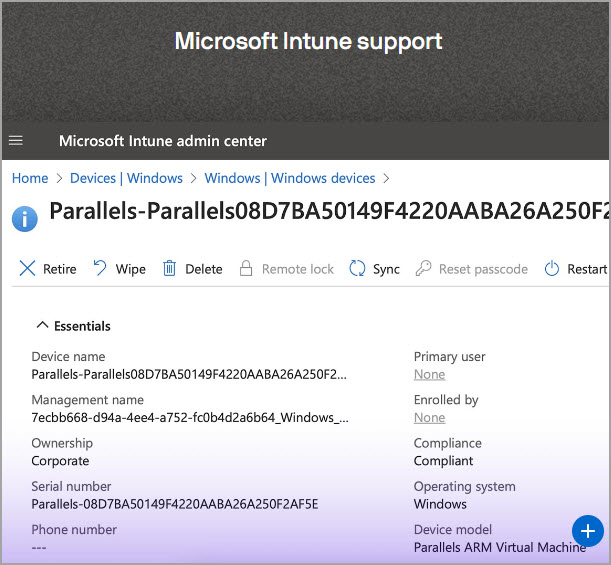
Task: Open the hamburger navigation menu
Action: [x=16, y=140]
